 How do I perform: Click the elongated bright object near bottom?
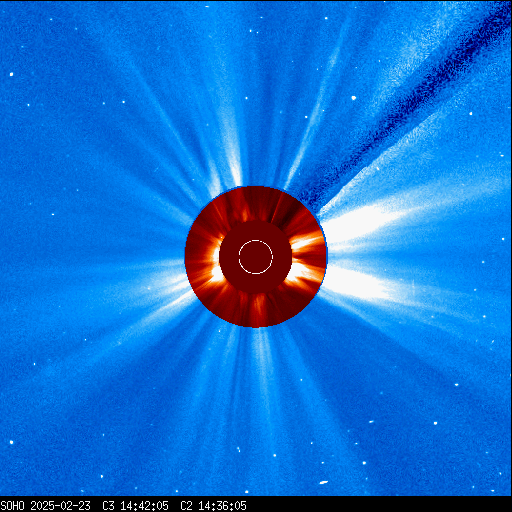click(x=323, y=482)
